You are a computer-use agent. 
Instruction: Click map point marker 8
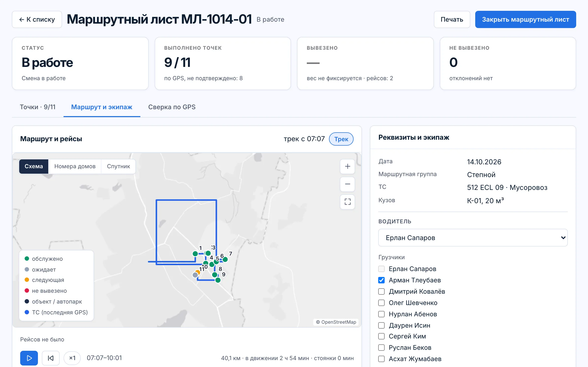[215, 275]
